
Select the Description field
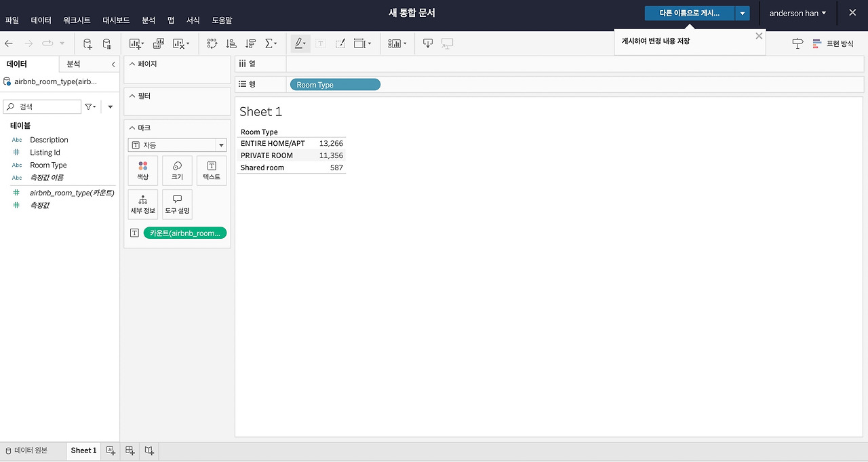pyautogui.click(x=49, y=140)
